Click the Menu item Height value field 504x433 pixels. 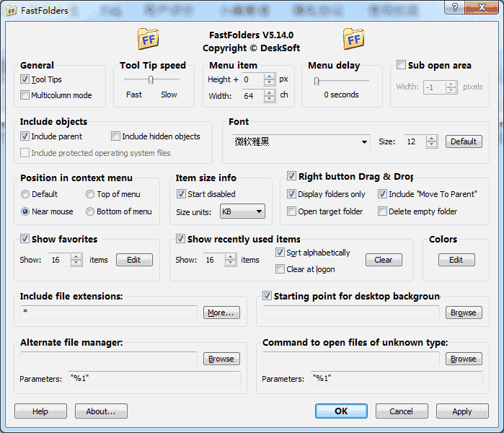pyautogui.click(x=253, y=79)
